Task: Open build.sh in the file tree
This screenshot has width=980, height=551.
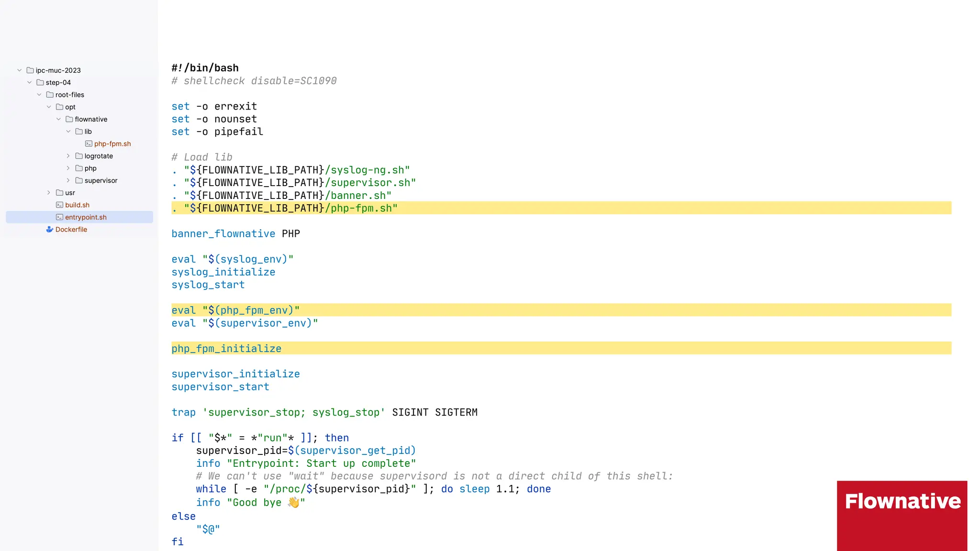Action: click(78, 205)
